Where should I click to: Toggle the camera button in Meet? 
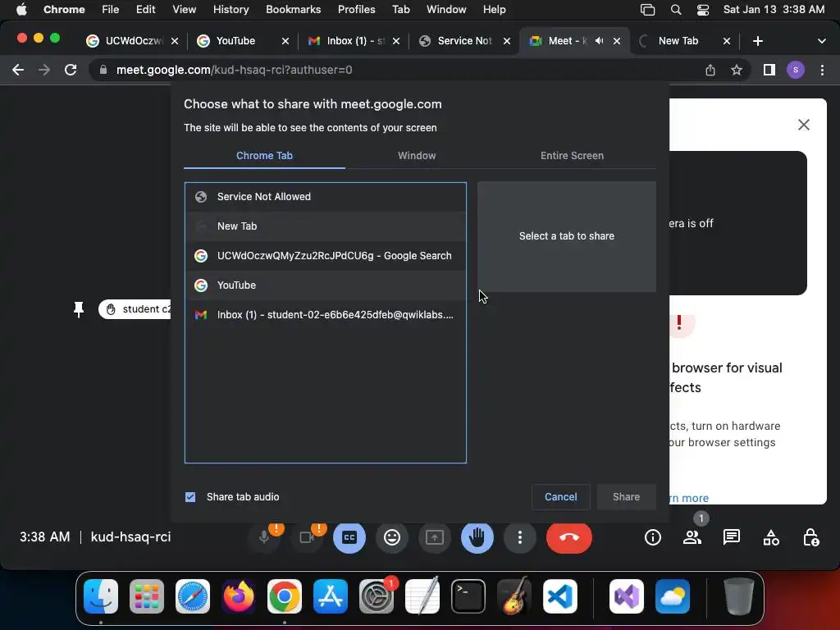click(x=307, y=536)
